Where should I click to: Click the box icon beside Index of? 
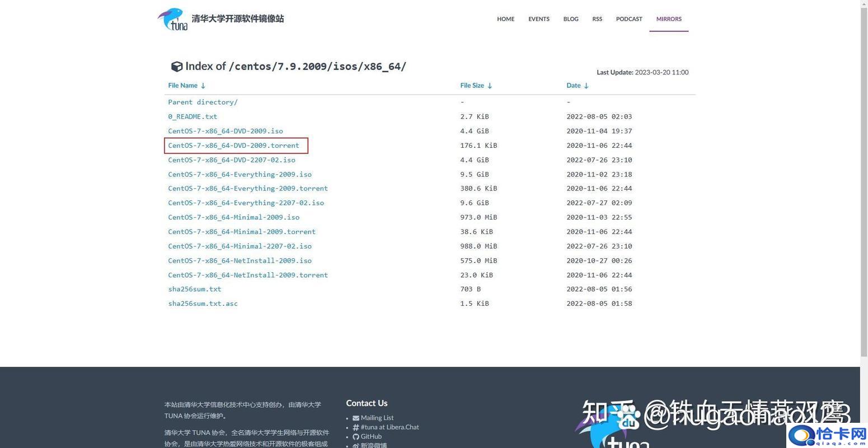point(176,67)
